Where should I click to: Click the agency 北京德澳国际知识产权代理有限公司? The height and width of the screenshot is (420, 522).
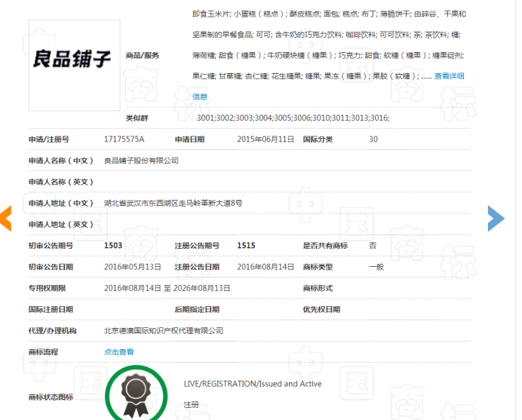pos(164,330)
